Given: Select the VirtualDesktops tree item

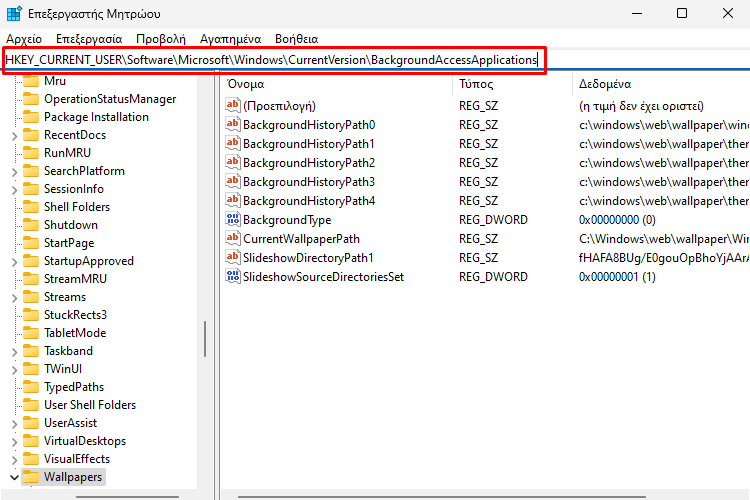Looking at the screenshot, I should pyautogui.click(x=85, y=441).
